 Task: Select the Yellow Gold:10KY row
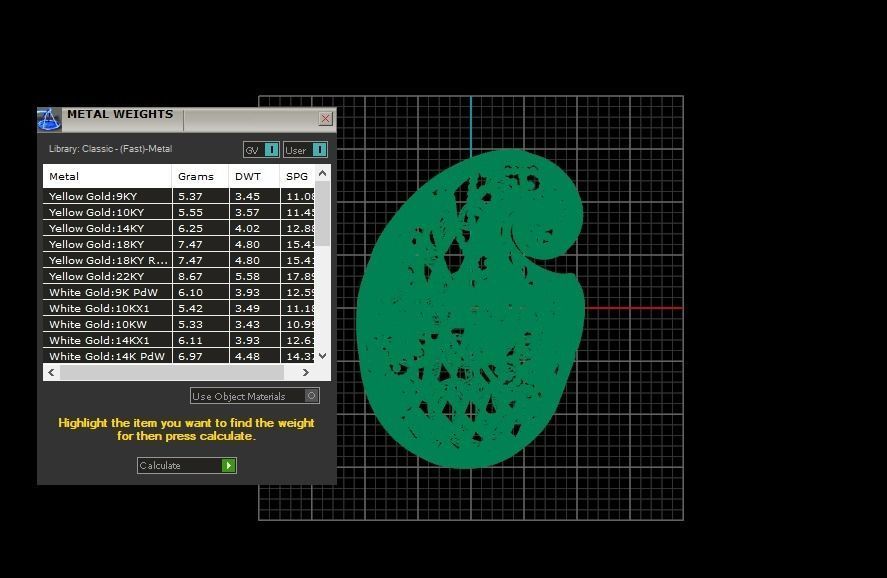[179, 212]
